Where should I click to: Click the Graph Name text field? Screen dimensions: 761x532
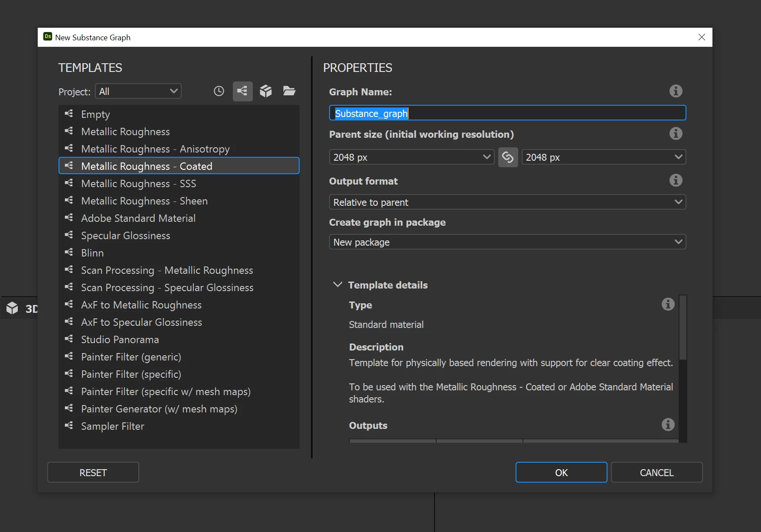click(507, 113)
